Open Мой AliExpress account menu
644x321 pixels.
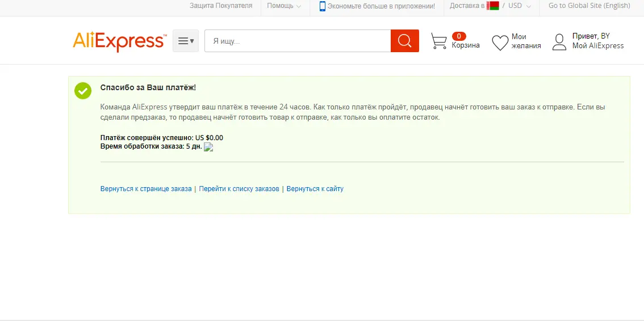pos(598,45)
